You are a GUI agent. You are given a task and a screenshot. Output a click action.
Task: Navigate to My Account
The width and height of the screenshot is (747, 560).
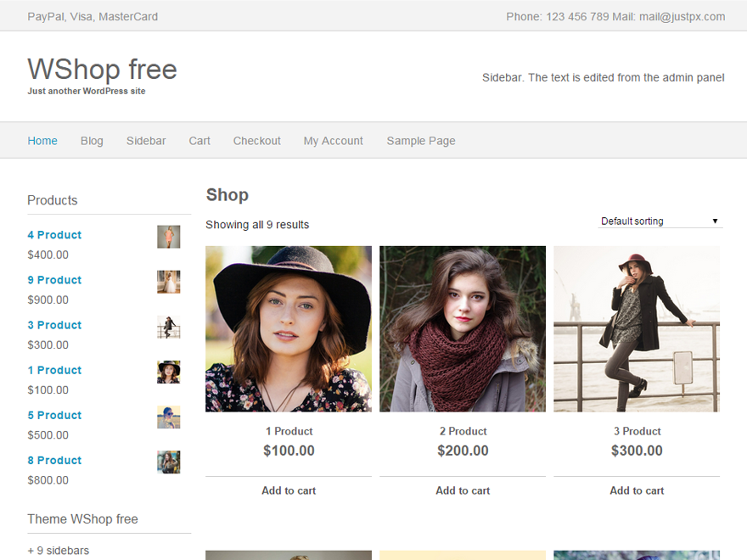[x=333, y=141]
